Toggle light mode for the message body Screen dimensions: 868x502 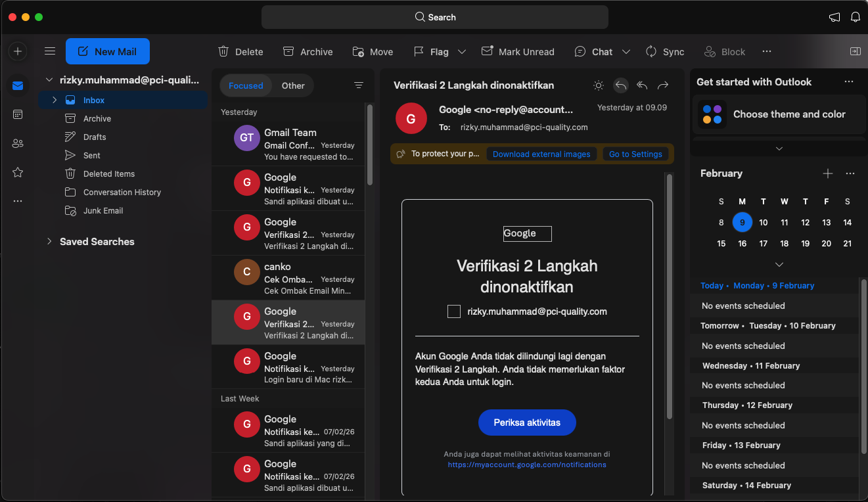(x=598, y=85)
